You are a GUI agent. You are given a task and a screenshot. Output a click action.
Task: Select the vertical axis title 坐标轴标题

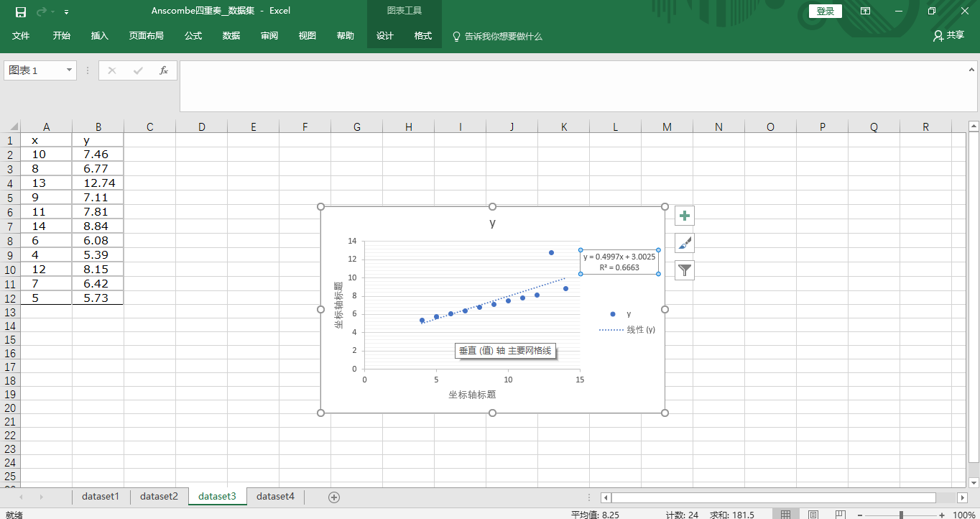[x=339, y=305]
